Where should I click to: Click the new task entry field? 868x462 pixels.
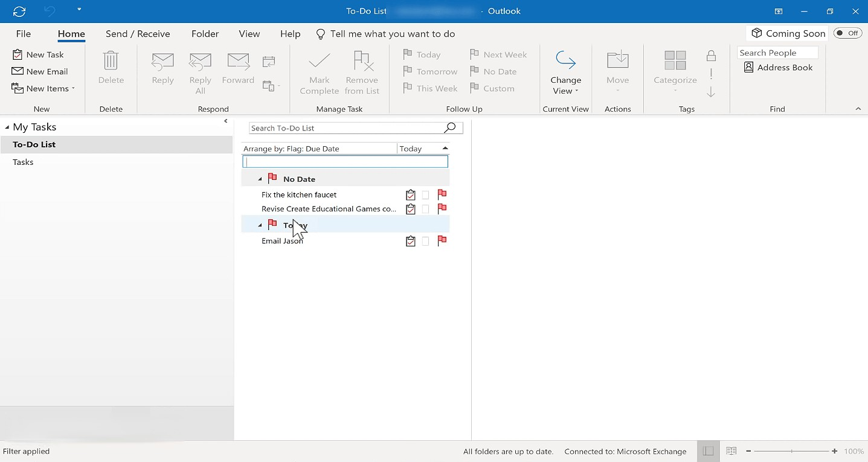pos(345,162)
